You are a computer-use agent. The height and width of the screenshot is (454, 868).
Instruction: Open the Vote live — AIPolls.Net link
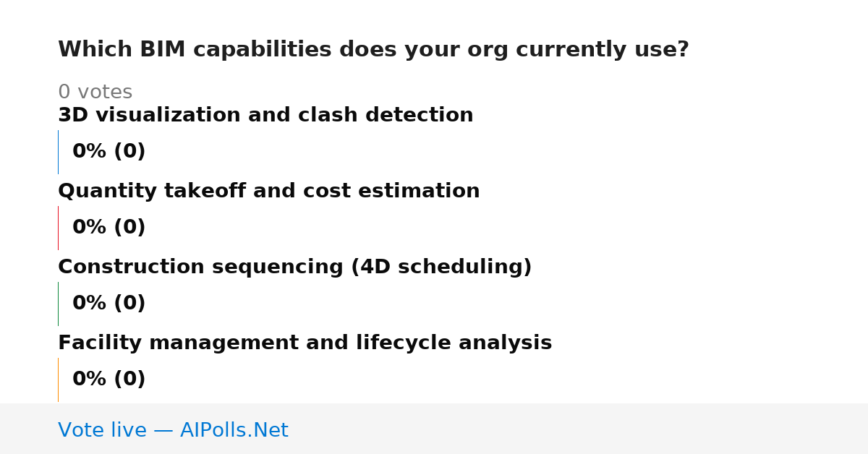(173, 430)
